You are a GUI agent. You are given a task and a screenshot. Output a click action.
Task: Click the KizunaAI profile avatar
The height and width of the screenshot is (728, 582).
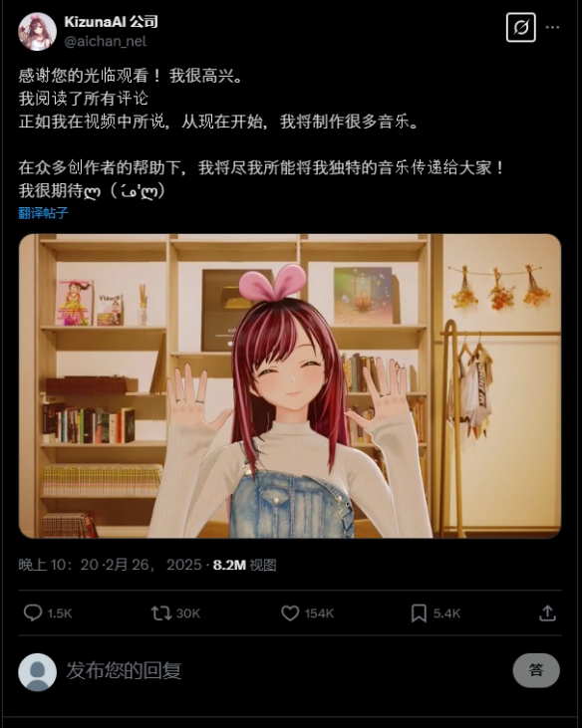tap(37, 31)
